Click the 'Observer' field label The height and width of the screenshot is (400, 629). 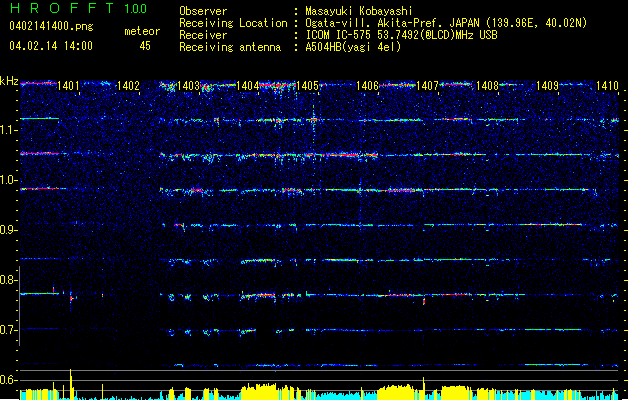203,11
